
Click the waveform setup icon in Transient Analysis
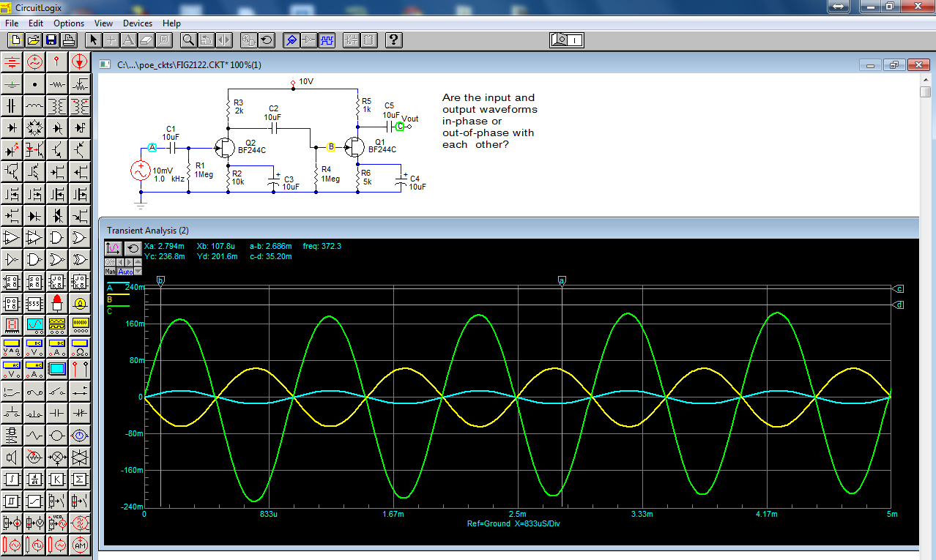click(114, 249)
